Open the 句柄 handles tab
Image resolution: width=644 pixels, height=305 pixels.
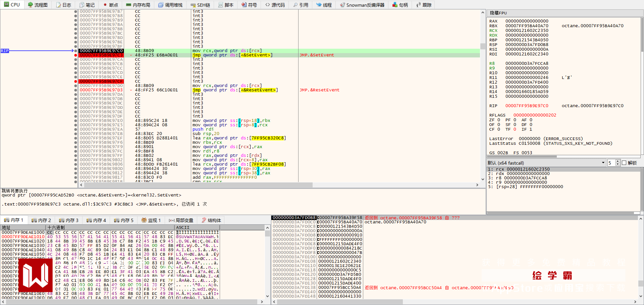coord(400,5)
